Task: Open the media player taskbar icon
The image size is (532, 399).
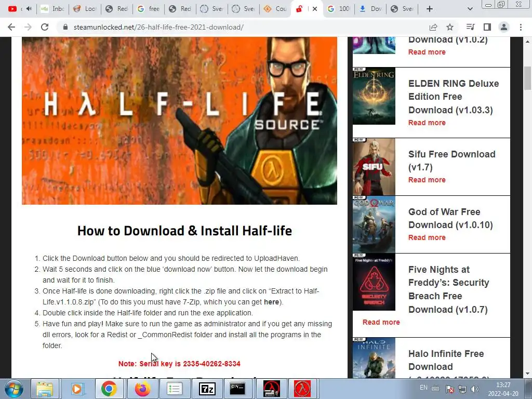Action: (77, 389)
